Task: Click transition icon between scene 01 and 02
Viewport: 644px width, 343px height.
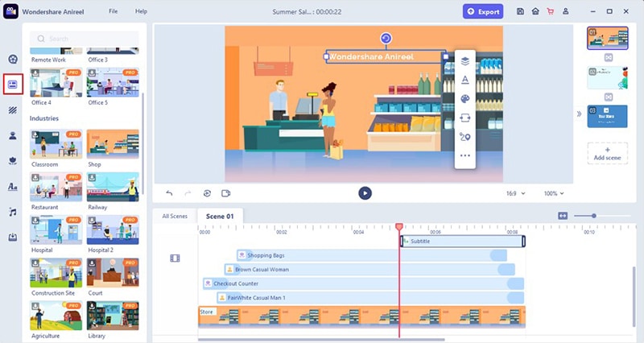Action: 609,57
